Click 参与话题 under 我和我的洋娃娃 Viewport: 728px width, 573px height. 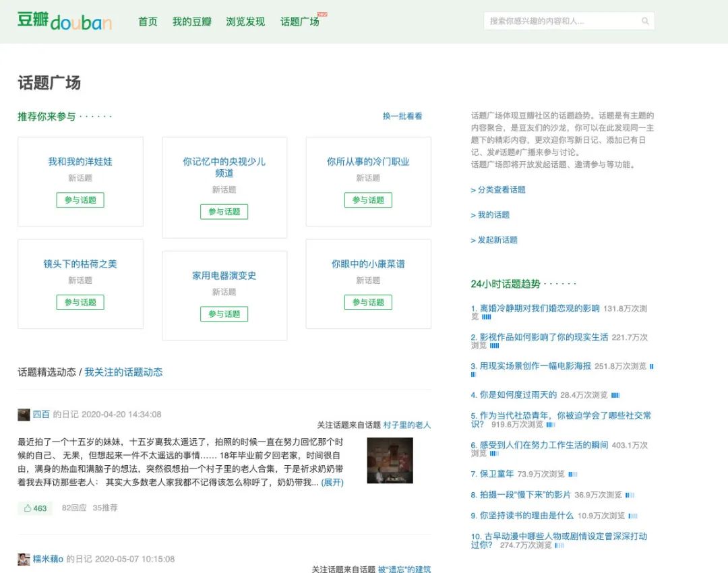[80, 200]
